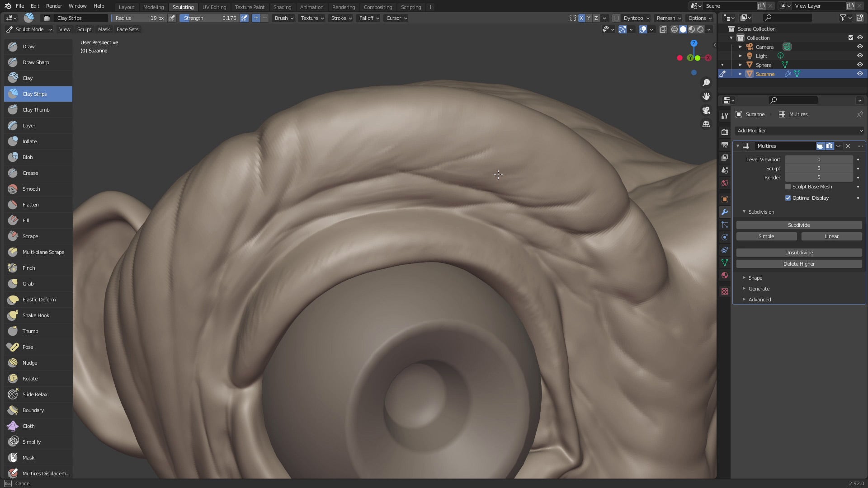Adjust the Sculpt level field
Screen dimensions: 868x488
click(x=819, y=168)
